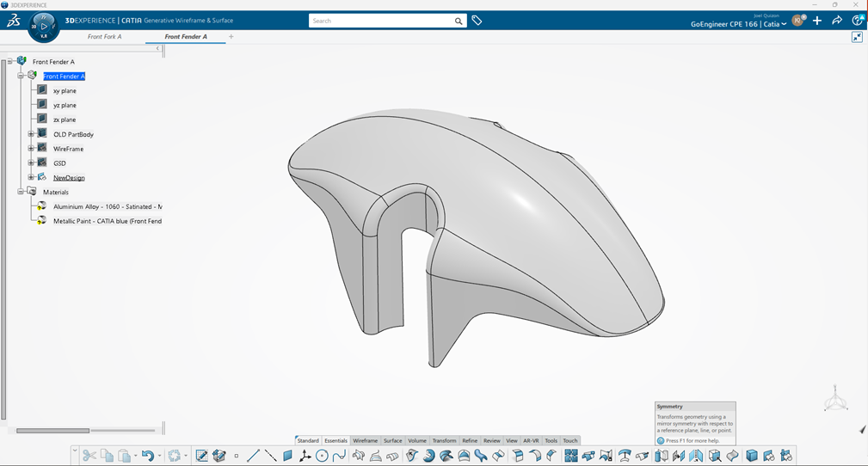Screen dimensions: 868x466
Task: Click the Share arrow icon in top bar
Action: (x=837, y=21)
